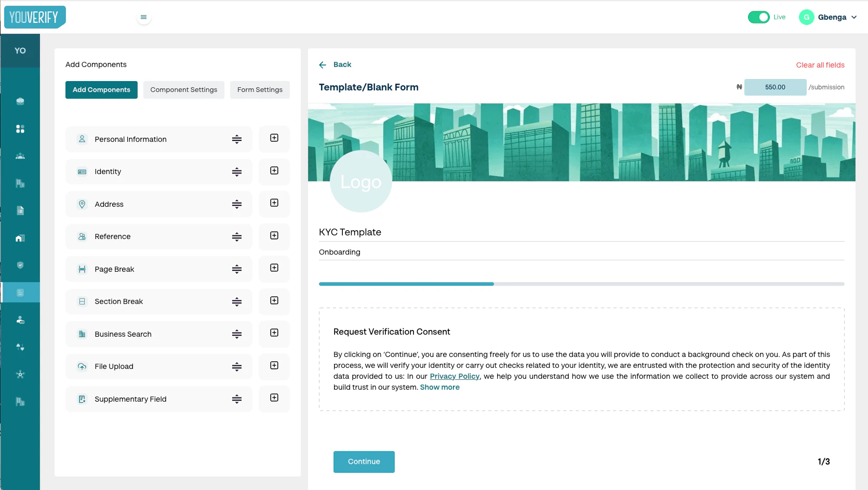Click the plus icon on the File Upload component
868x490 pixels.
point(274,366)
